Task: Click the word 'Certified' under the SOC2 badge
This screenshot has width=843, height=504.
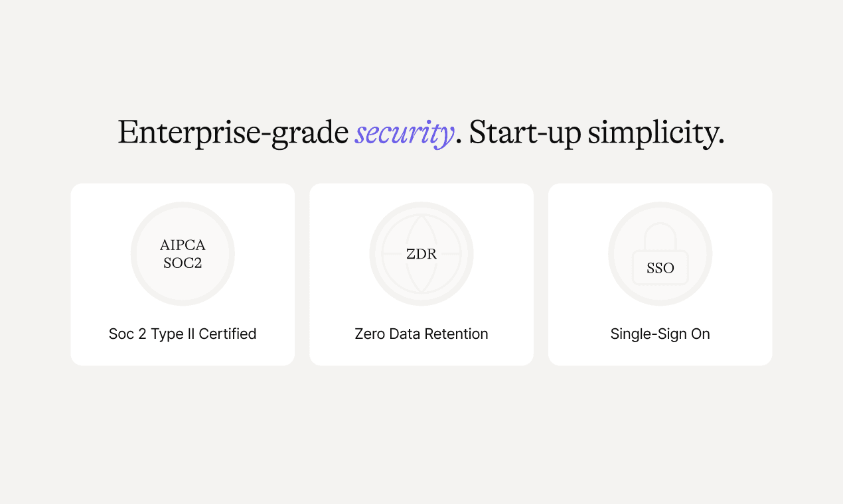Action: tap(228, 334)
